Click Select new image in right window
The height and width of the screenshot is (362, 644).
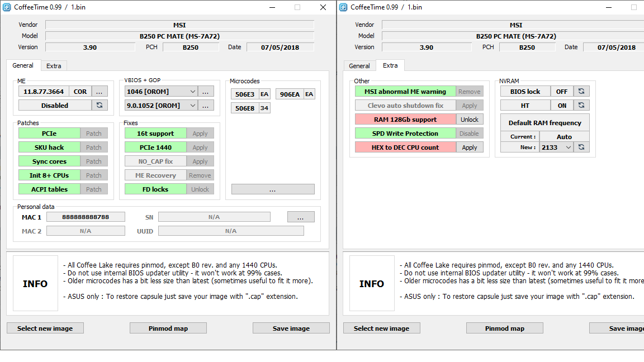point(382,328)
